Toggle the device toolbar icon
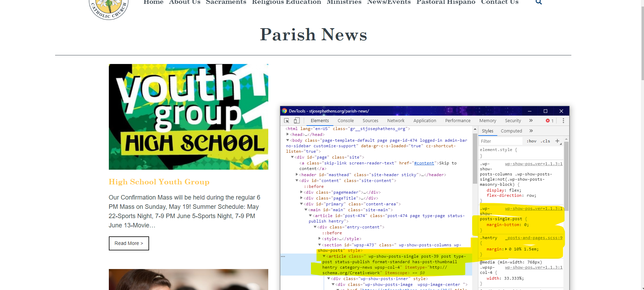This screenshot has width=644, height=290. (297, 121)
